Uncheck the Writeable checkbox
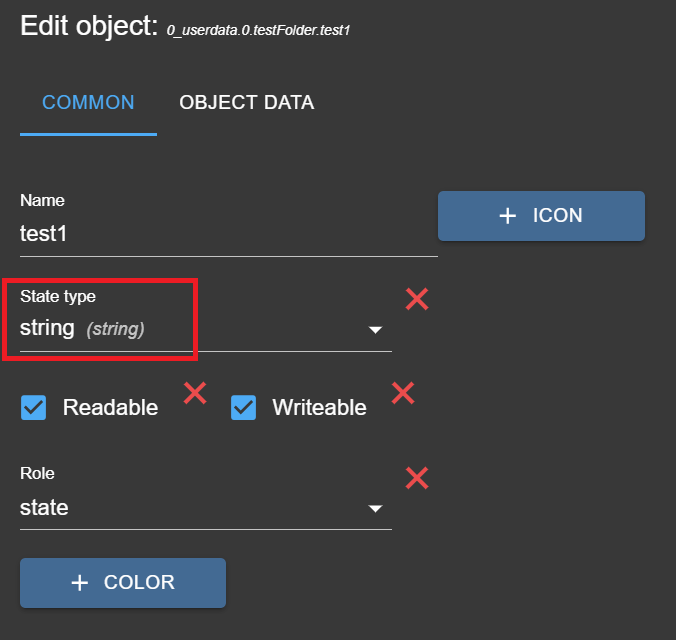 coord(244,407)
